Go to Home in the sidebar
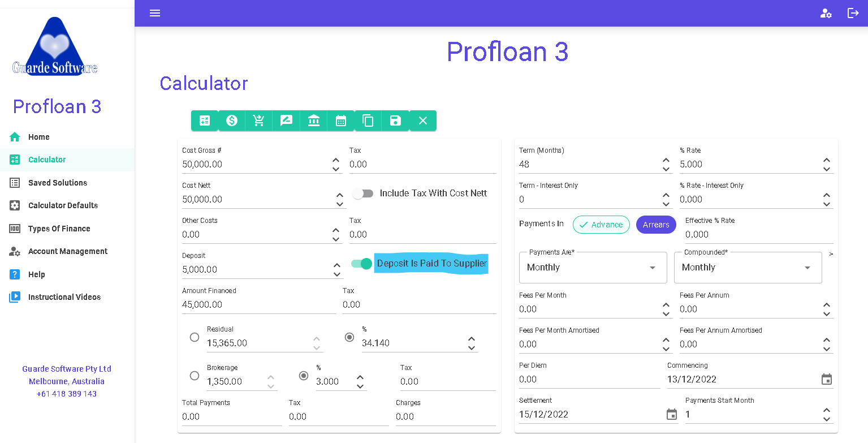868x443 pixels. pos(67,137)
